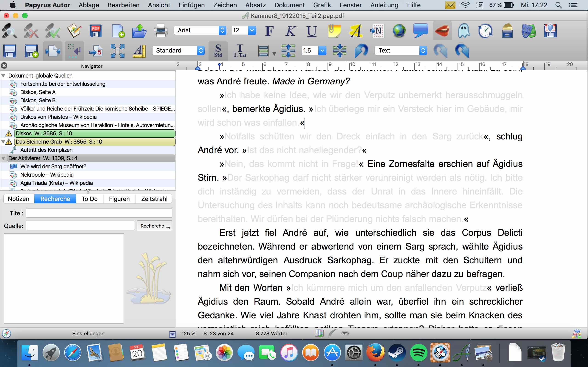The width and height of the screenshot is (588, 367).
Task: Click the printer icon in toolbar
Action: point(161,31)
